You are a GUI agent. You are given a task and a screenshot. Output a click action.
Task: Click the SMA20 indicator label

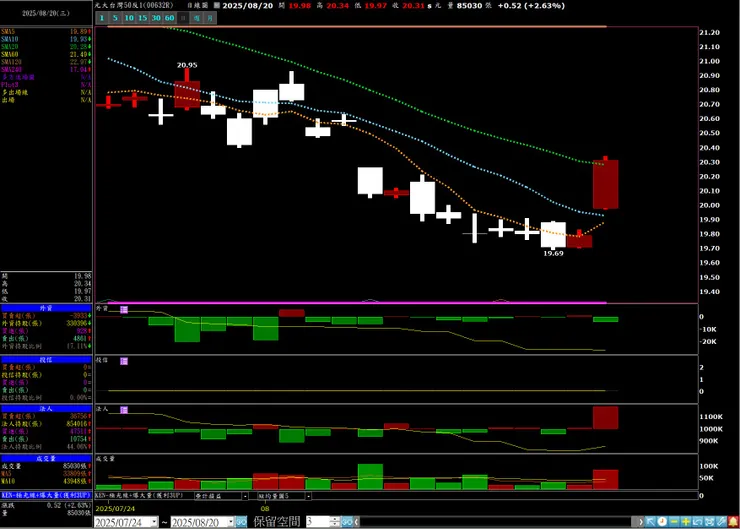point(9,47)
